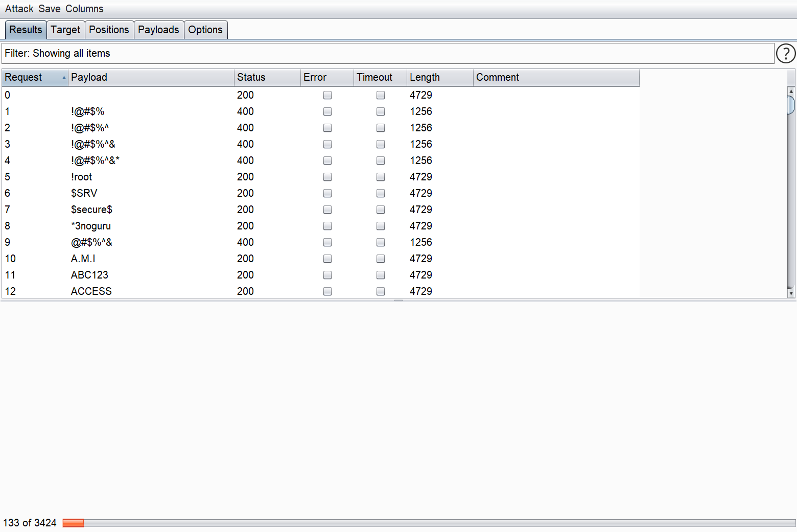Open the Columns menu

[x=84, y=9]
